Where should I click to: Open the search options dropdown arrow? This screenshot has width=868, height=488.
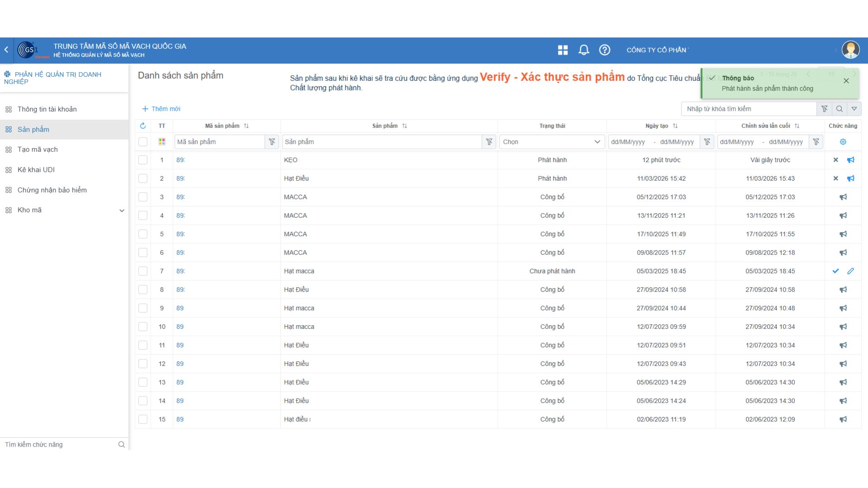click(x=854, y=109)
